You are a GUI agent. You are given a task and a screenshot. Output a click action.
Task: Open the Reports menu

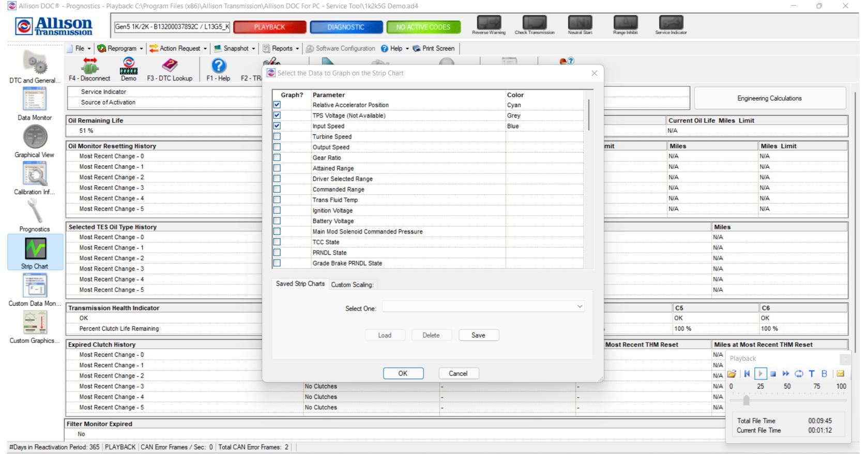coord(281,49)
